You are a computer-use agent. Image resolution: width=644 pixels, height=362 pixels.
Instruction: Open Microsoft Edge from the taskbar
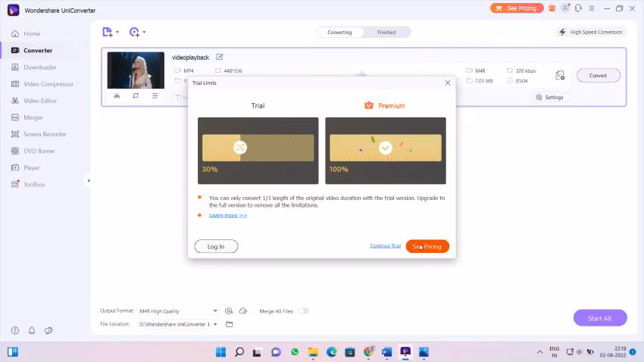click(331, 352)
